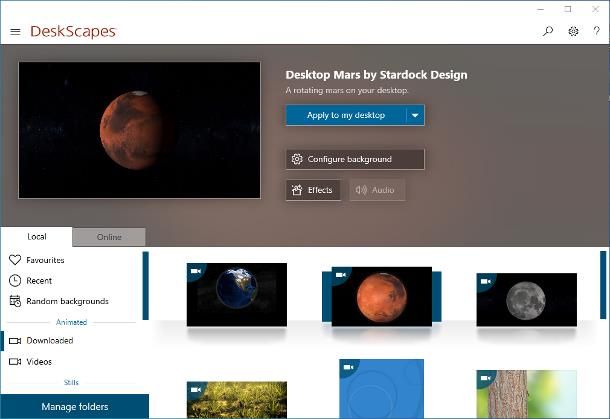Click the Videos camera icon

15,362
